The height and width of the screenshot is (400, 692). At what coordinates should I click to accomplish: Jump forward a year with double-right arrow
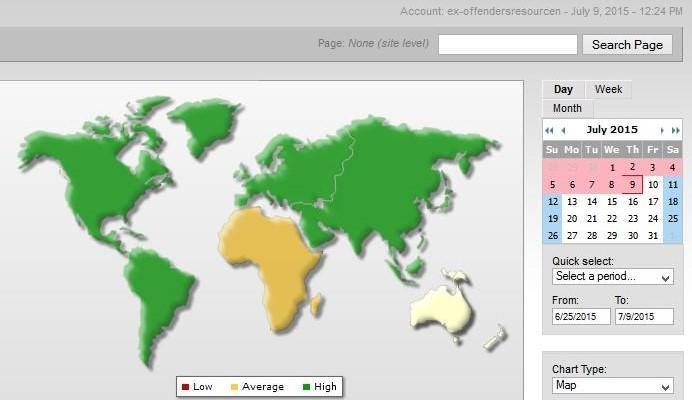(x=675, y=130)
